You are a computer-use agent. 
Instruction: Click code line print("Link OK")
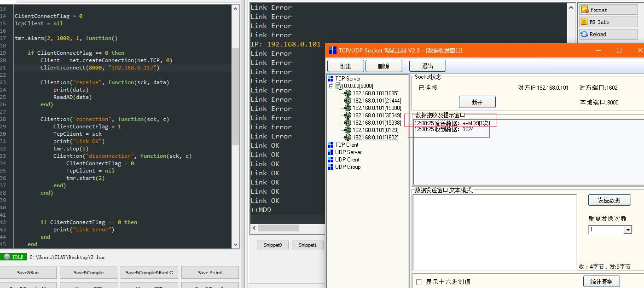point(79,141)
